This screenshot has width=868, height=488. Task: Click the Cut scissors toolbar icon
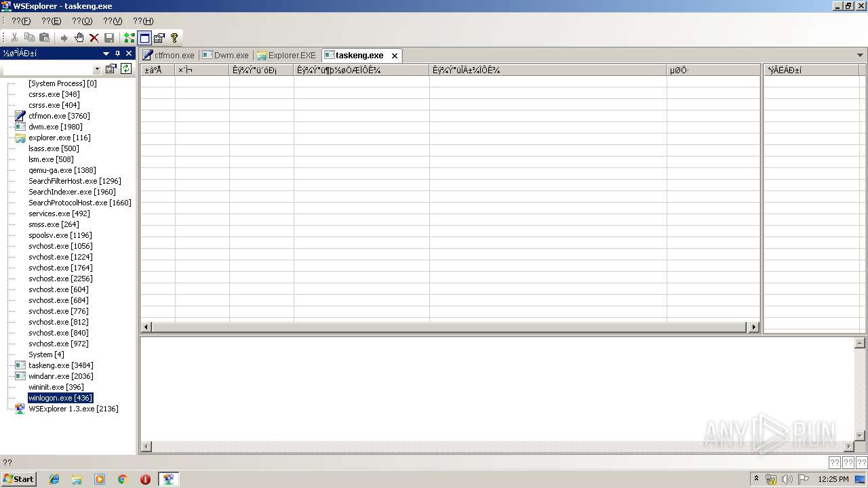click(14, 38)
